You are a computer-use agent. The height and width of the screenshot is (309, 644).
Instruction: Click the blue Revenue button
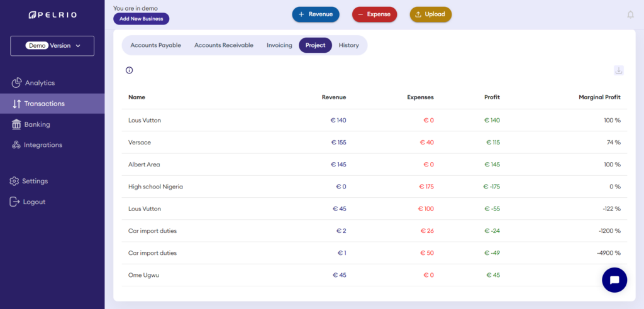pos(315,14)
